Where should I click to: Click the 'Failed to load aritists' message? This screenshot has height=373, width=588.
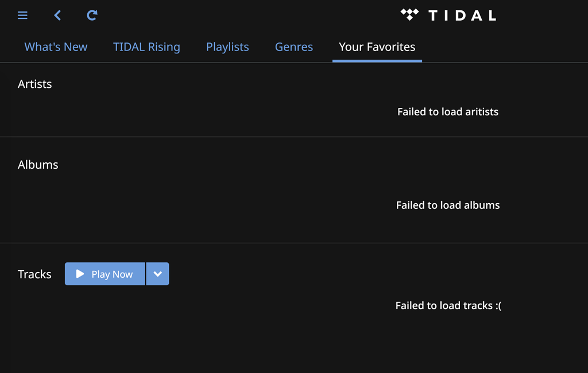point(448,111)
